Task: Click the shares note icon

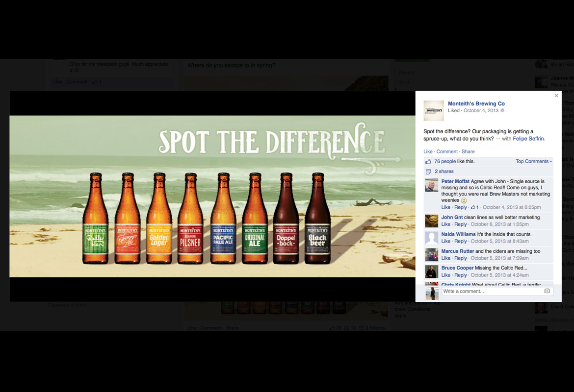Action: point(428,172)
